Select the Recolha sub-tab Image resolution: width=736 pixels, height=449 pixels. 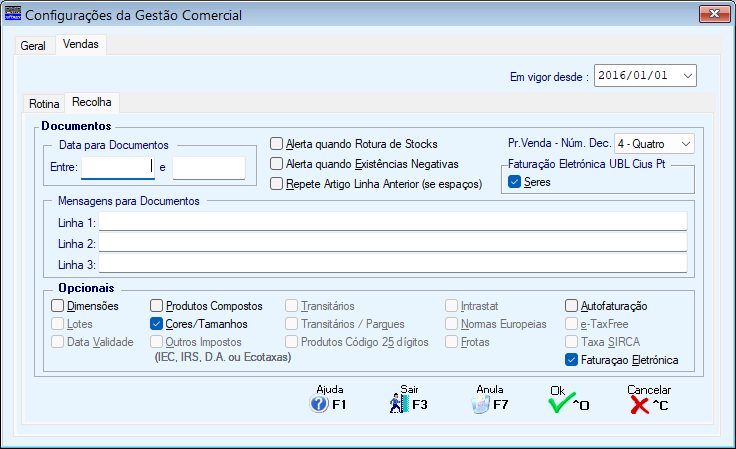point(92,102)
